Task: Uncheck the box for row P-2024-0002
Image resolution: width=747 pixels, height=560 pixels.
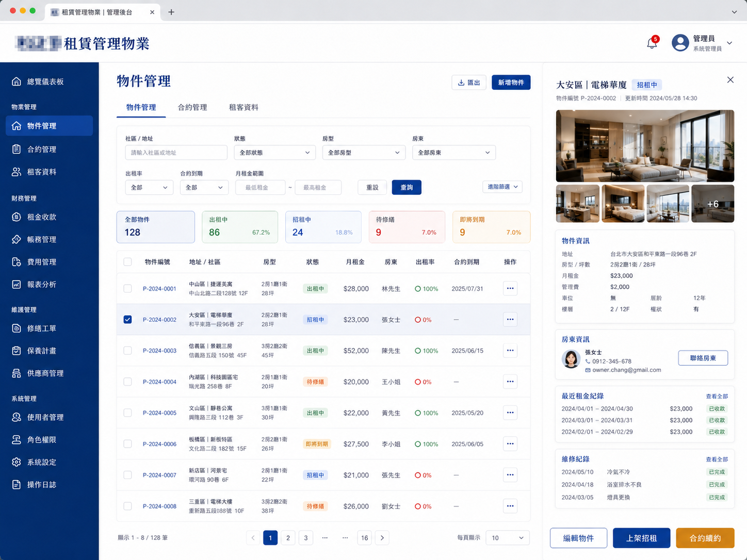Action: coord(127,320)
